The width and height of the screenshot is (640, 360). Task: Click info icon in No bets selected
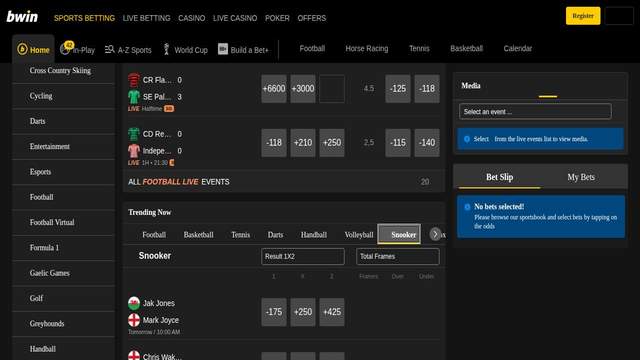(467, 207)
